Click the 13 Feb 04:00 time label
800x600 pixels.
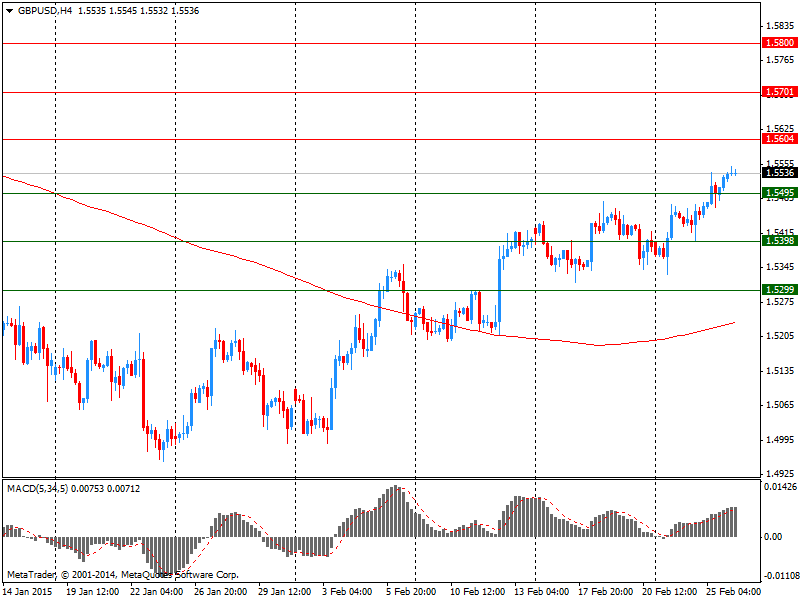click(541, 592)
